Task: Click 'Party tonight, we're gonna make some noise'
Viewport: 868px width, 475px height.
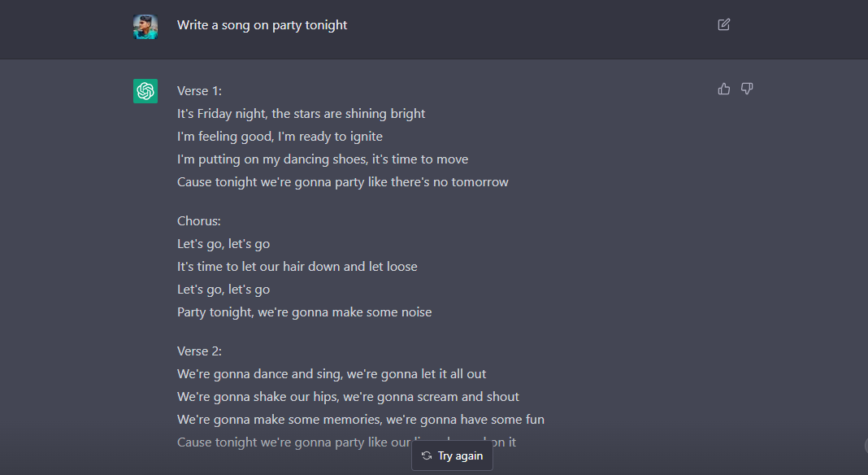Action: click(304, 312)
